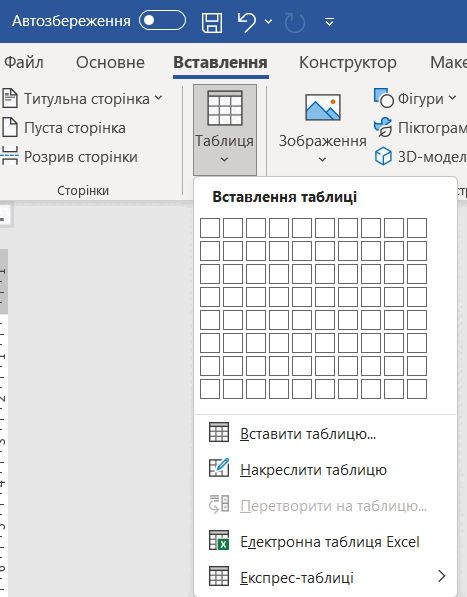Image resolution: width=467 pixels, height=597 pixels.
Task: Open the Фігури dropdown chevron
Action: 452,98
